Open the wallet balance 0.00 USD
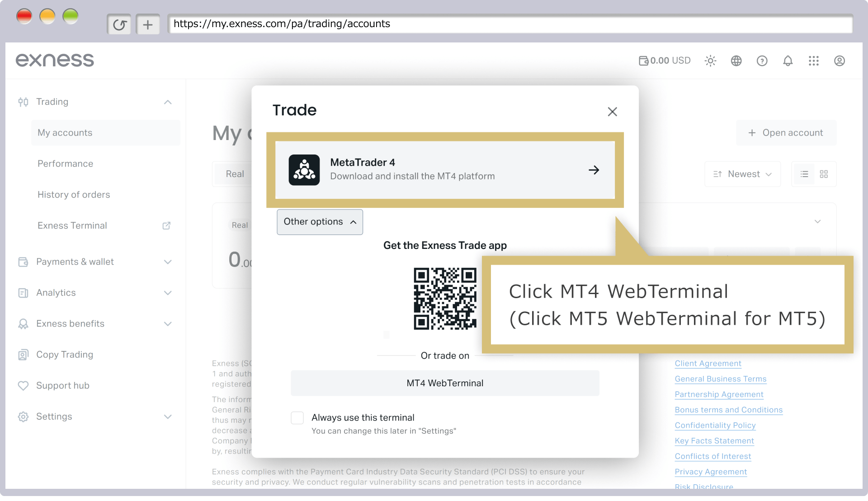This screenshot has height=501, width=868. [665, 61]
